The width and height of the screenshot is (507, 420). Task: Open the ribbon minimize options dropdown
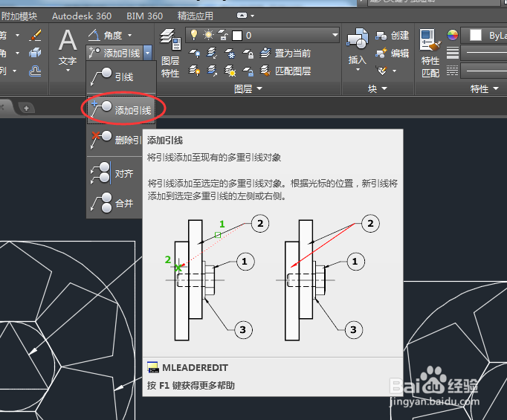(253, 16)
